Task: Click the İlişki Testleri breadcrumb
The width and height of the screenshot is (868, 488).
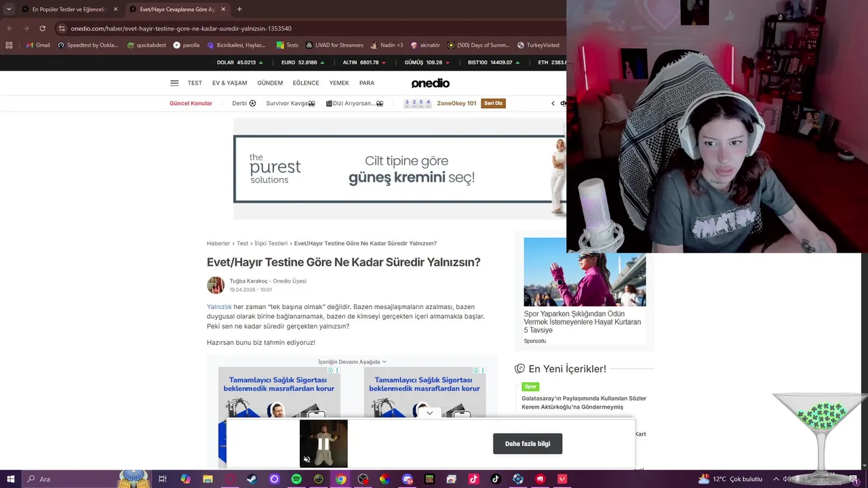Action: click(x=271, y=243)
